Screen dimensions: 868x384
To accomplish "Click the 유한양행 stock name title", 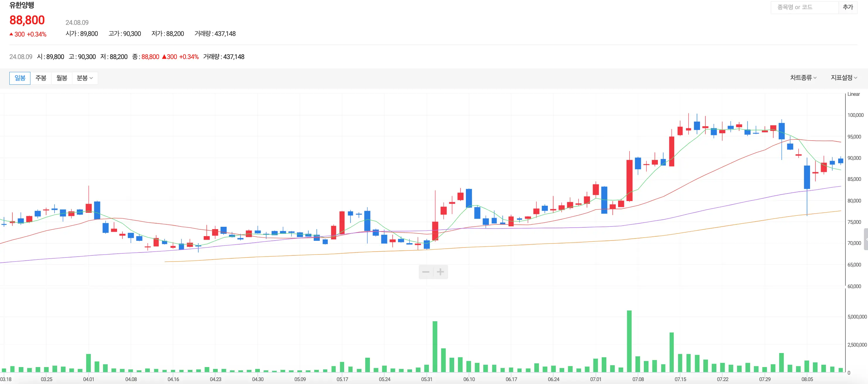I will tap(22, 5).
